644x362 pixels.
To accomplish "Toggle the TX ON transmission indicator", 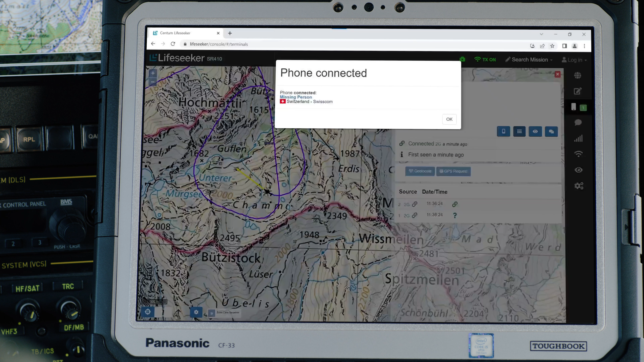I will pos(485,60).
